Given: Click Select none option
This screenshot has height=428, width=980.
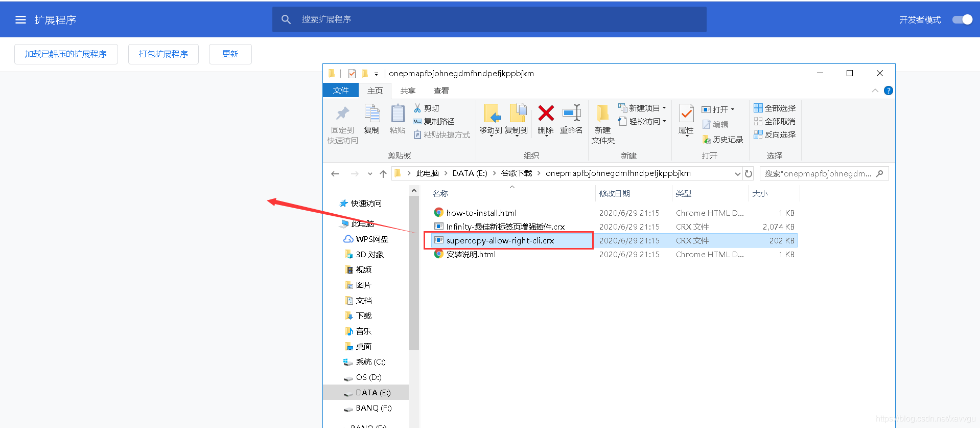Looking at the screenshot, I should click(775, 121).
